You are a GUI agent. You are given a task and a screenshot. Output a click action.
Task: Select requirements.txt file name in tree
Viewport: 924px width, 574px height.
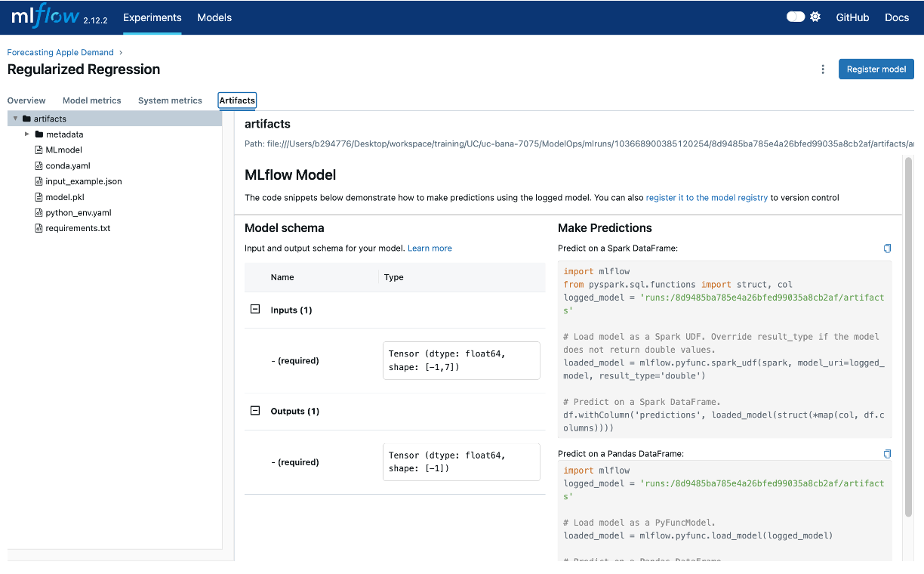click(x=78, y=228)
